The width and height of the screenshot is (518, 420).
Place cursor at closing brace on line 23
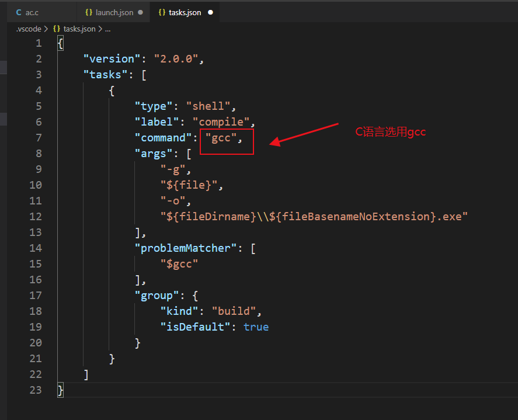pyautogui.click(x=60, y=390)
